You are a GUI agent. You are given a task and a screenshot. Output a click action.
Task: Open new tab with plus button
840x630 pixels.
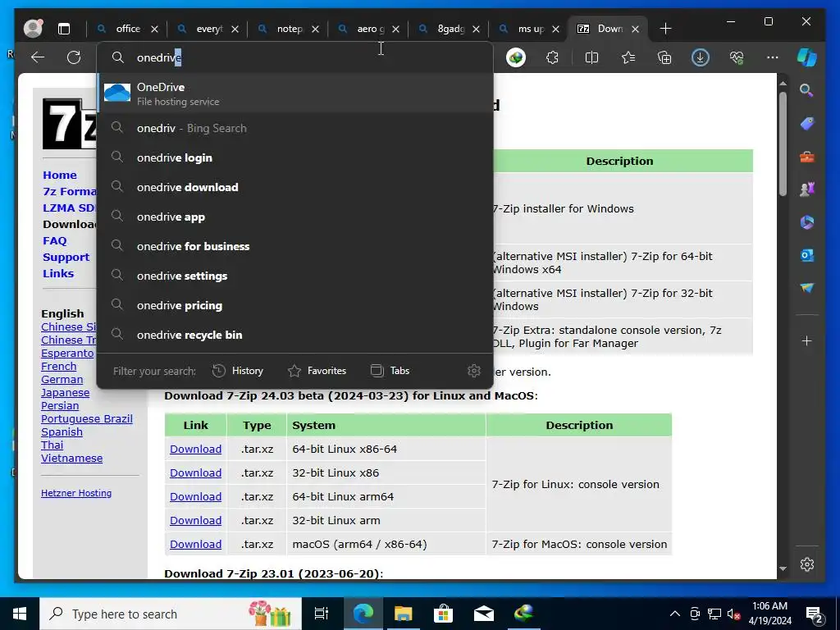(x=665, y=29)
